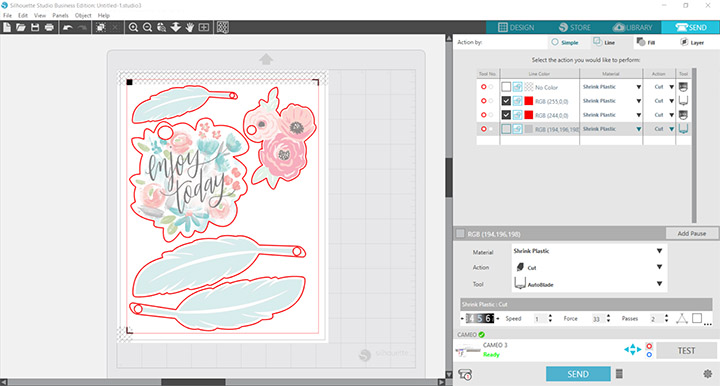The width and height of the screenshot is (720, 386).
Task: Open Action dropdown for No Color row
Action: click(671, 87)
